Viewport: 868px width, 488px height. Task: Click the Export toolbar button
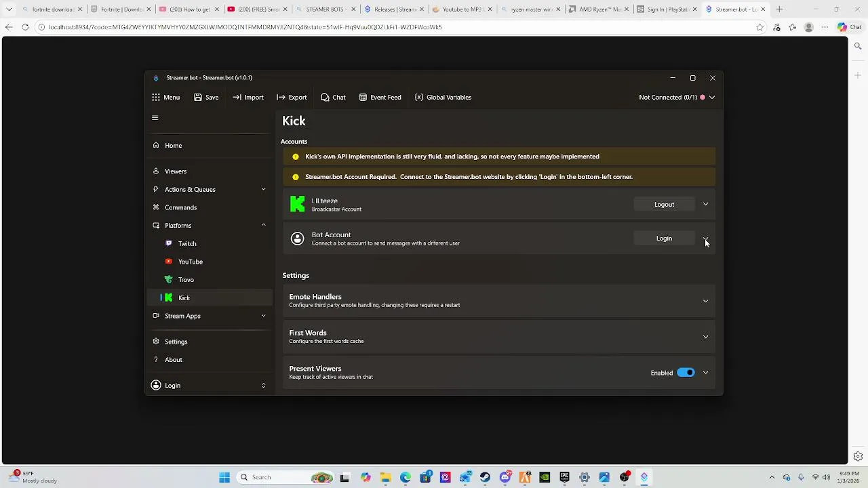coord(292,98)
